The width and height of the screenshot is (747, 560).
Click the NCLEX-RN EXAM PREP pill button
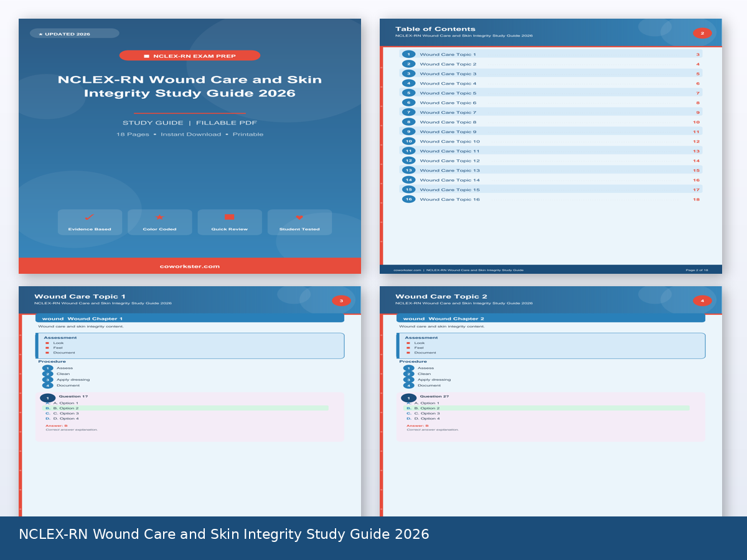(190, 56)
